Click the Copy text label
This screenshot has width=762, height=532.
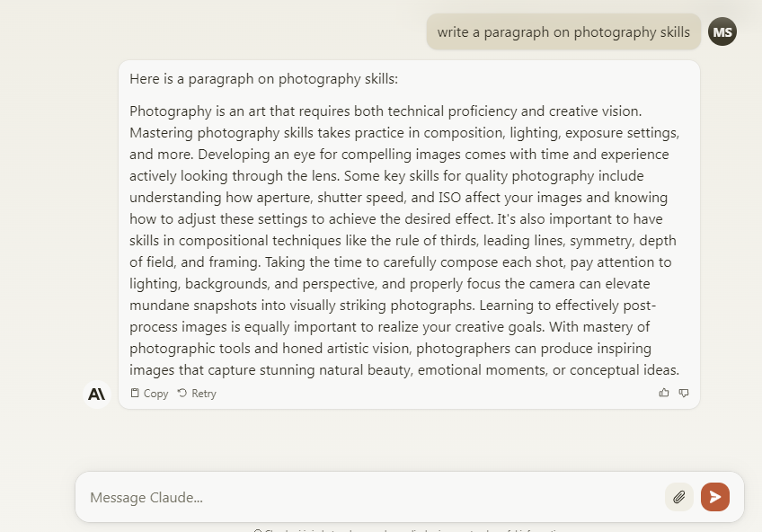coord(155,394)
